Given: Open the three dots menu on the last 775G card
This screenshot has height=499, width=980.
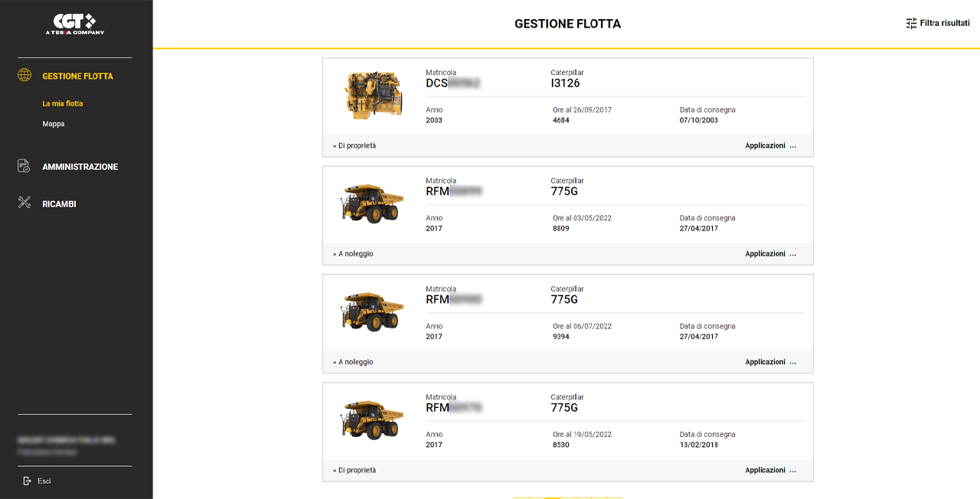Looking at the screenshot, I should [792, 470].
